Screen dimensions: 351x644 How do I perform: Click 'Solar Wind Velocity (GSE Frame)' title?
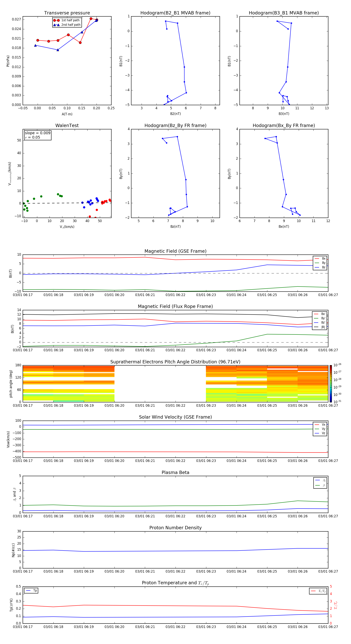click(x=175, y=417)
